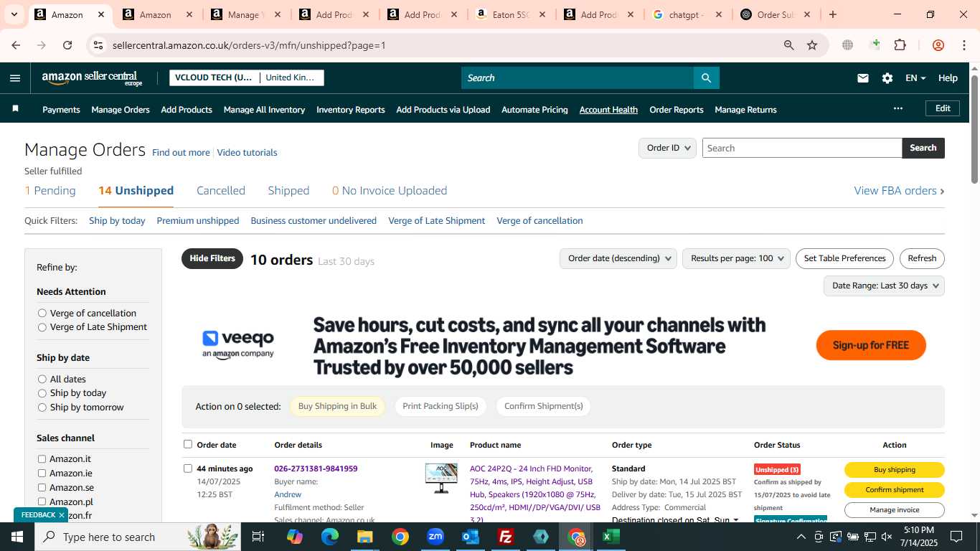Open a new browser tab with plus icon
The width and height of the screenshot is (980, 551).
click(832, 14)
